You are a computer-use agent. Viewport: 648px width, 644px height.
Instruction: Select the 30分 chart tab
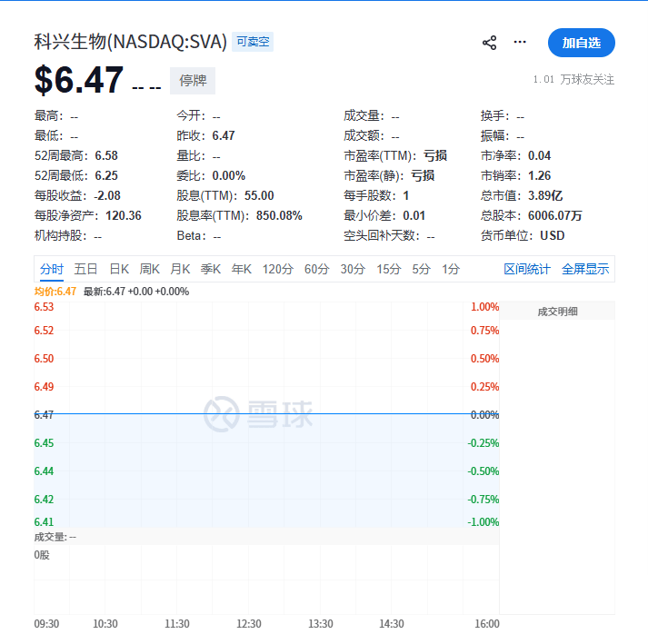(x=353, y=269)
